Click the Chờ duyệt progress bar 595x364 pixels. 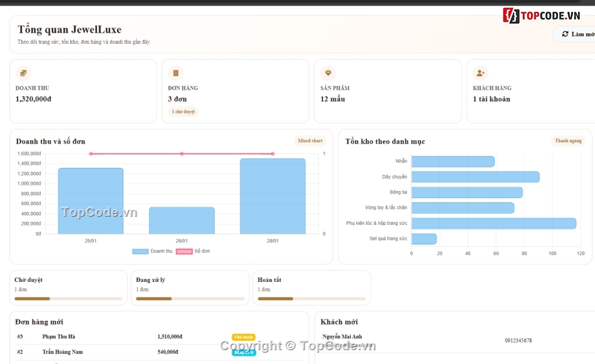pyautogui.click(x=68, y=299)
